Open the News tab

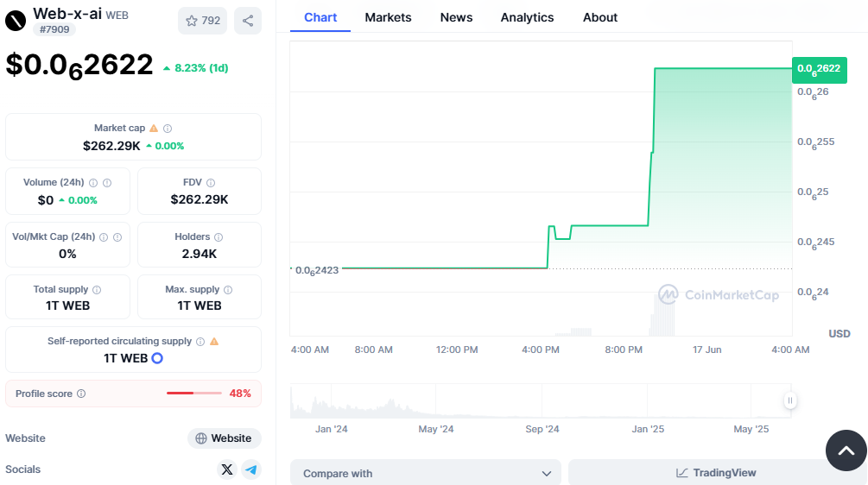pos(456,18)
